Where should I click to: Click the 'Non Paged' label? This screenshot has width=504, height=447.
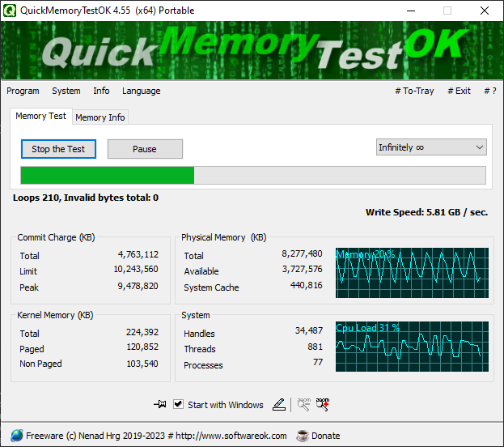click(40, 364)
